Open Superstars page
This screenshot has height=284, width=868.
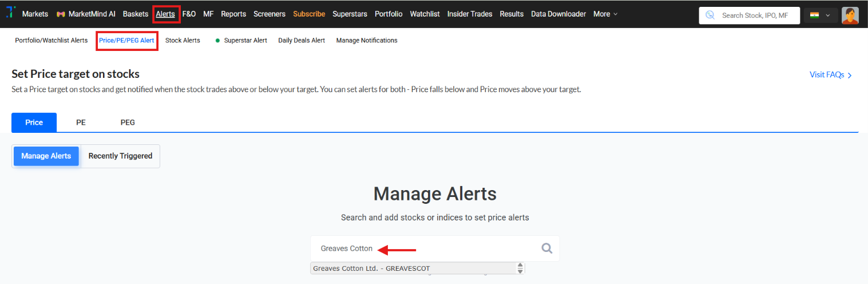pyautogui.click(x=350, y=14)
